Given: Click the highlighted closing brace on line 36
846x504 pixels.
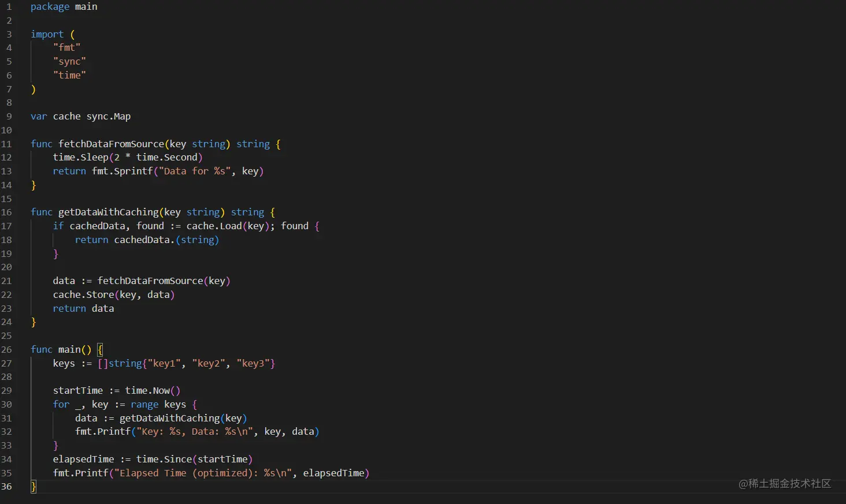Looking at the screenshot, I should coord(34,487).
